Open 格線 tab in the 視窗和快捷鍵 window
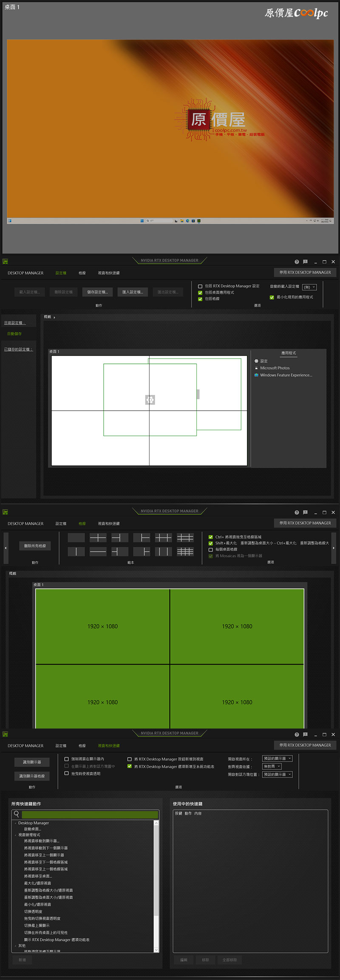340x980 pixels. 82,746
